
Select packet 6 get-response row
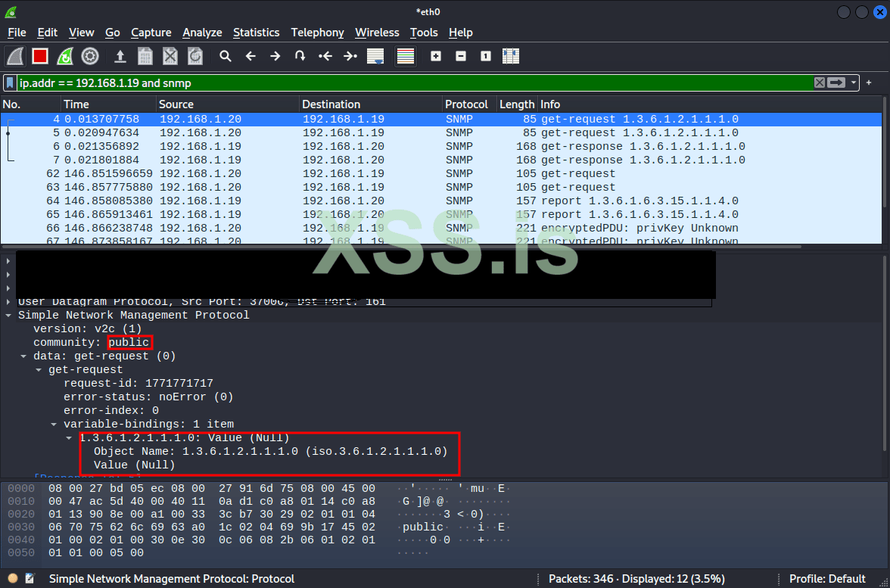[441, 147]
